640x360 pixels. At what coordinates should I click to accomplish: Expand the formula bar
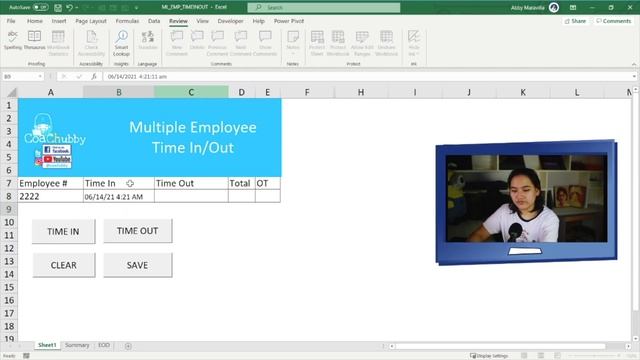tap(634, 76)
